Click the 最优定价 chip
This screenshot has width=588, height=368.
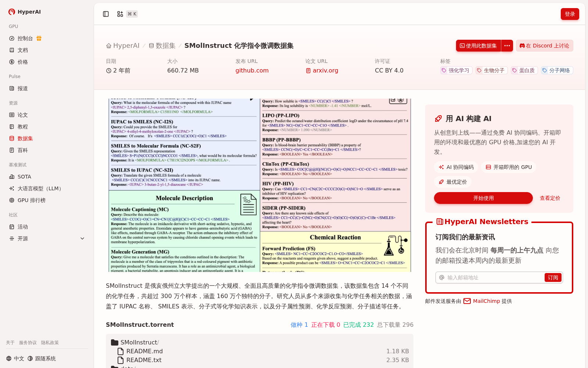coord(453,182)
